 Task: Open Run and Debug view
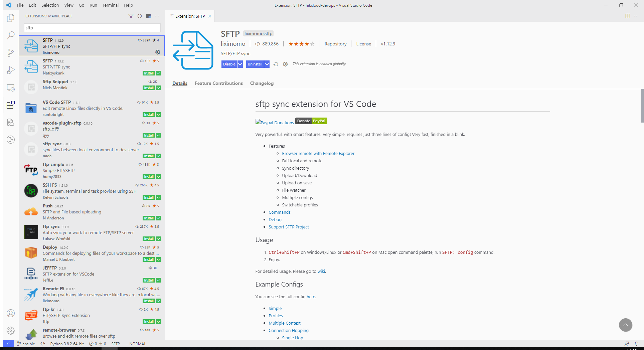[x=11, y=70]
